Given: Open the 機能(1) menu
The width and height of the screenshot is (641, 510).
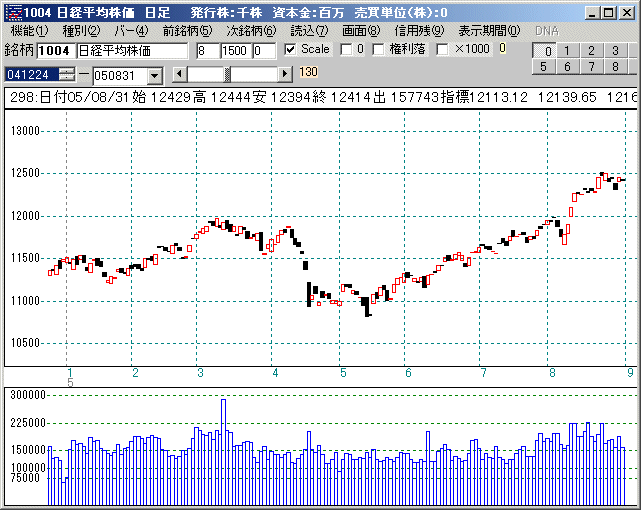Looking at the screenshot, I should 29,31.
